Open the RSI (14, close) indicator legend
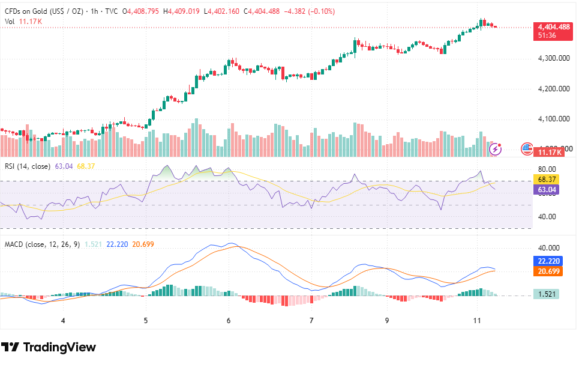 [28, 166]
